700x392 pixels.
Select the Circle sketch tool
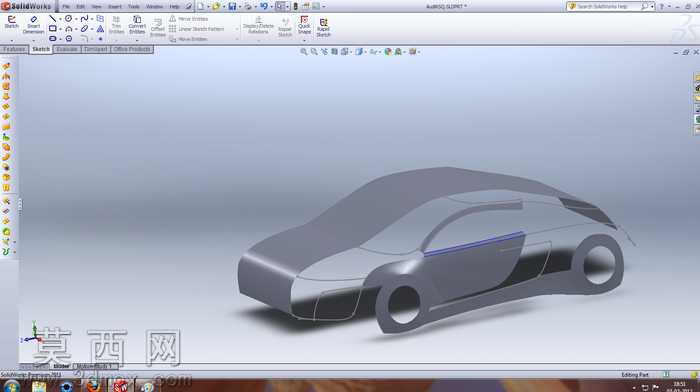pyautogui.click(x=68, y=19)
